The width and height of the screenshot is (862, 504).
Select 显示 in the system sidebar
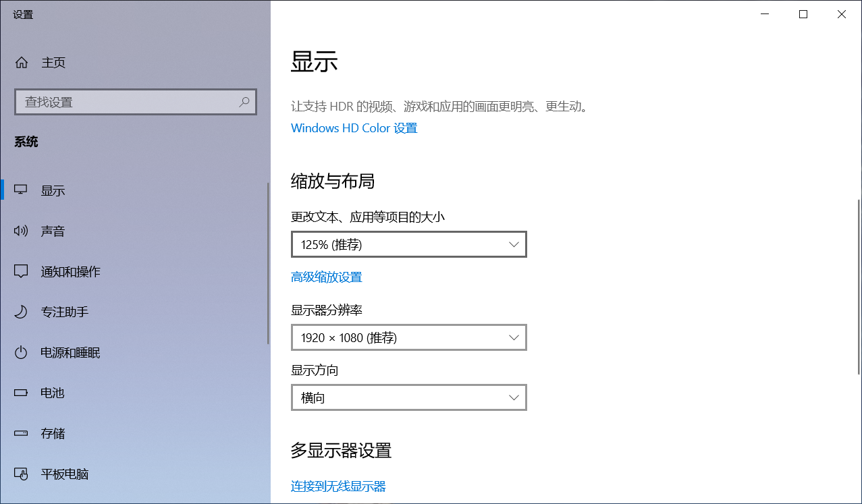(x=135, y=190)
